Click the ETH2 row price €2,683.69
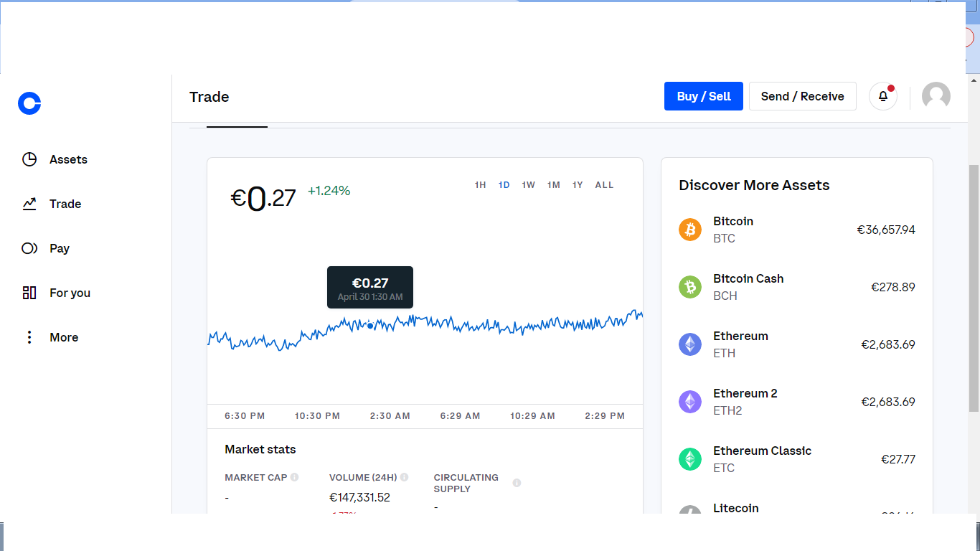This screenshot has width=980, height=551. [x=888, y=402]
